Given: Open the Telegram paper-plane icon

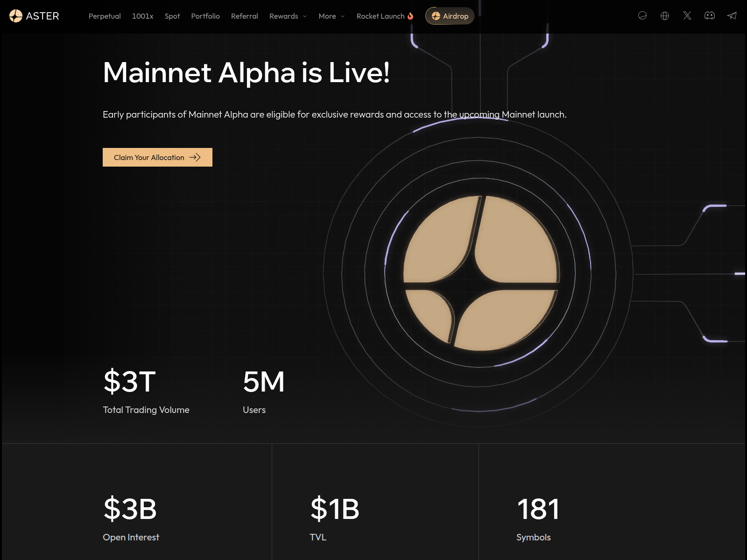Looking at the screenshot, I should [732, 16].
